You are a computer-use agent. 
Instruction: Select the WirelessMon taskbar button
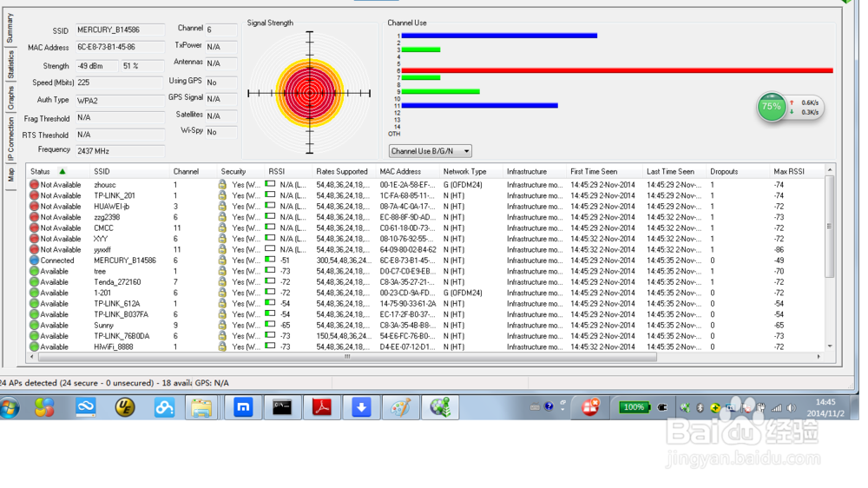[440, 408]
